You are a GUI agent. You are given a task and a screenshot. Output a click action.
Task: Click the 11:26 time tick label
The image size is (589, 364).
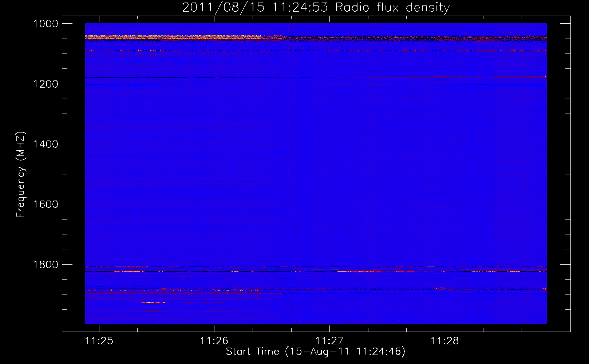pyautogui.click(x=214, y=341)
